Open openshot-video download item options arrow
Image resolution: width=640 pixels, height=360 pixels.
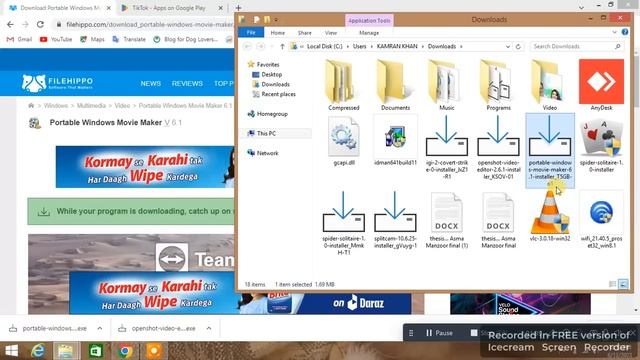pyautogui.click(x=209, y=328)
